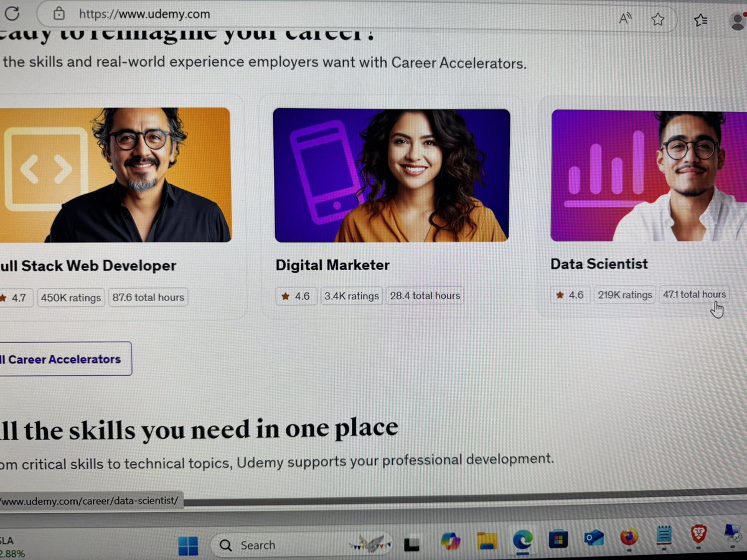Viewport: 747px width, 560px height.
Task: Open the Windows Start menu
Action: (x=188, y=546)
